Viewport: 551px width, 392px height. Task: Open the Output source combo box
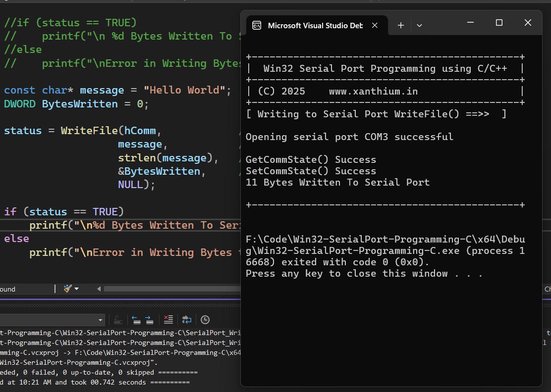tap(52, 320)
